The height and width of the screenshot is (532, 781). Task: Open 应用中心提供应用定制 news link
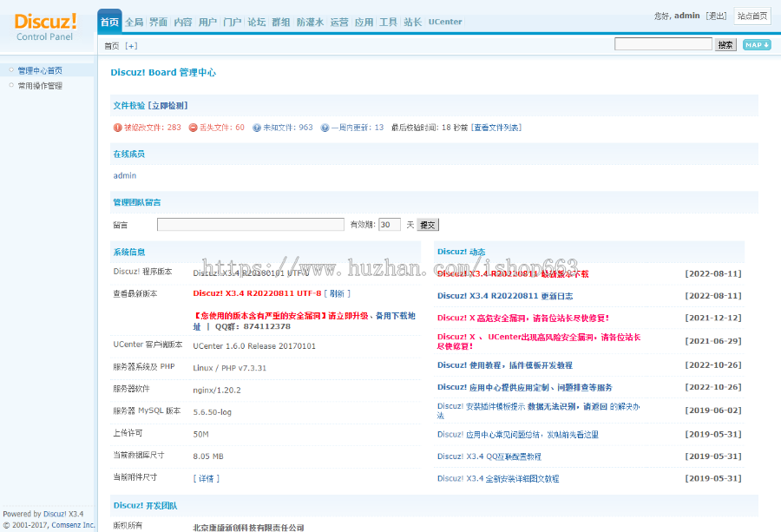[x=524, y=387]
